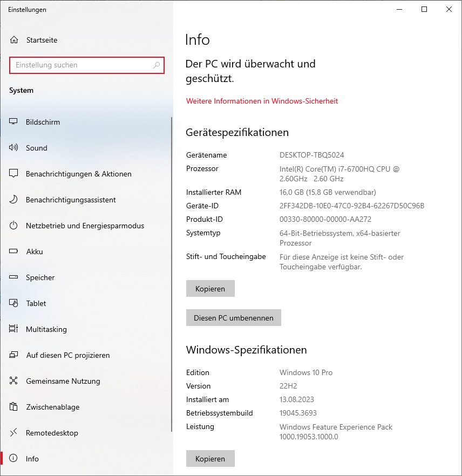Click the Gemeinsame Nutzung share icon
This screenshot has width=462, height=476.
tap(13, 380)
